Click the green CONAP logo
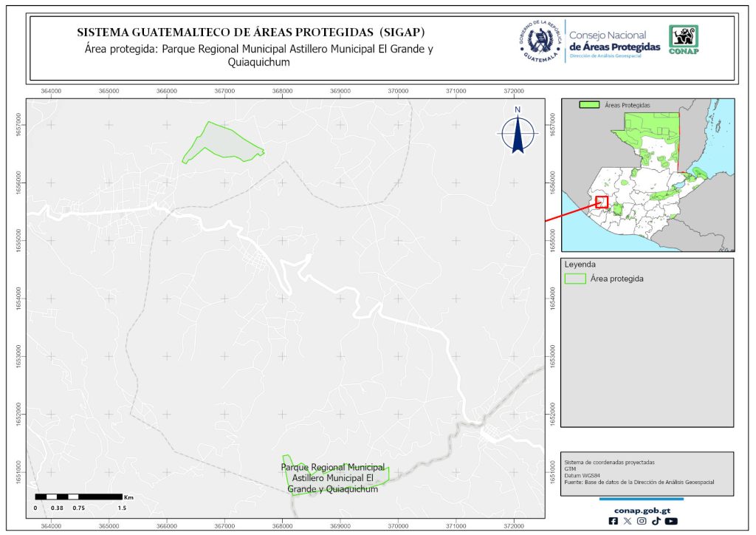Image resolution: width=756 pixels, height=535 pixels. 683,40
